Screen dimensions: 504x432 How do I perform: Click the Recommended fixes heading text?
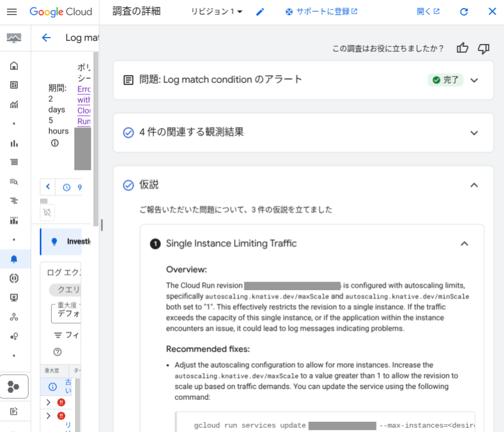[208, 349]
